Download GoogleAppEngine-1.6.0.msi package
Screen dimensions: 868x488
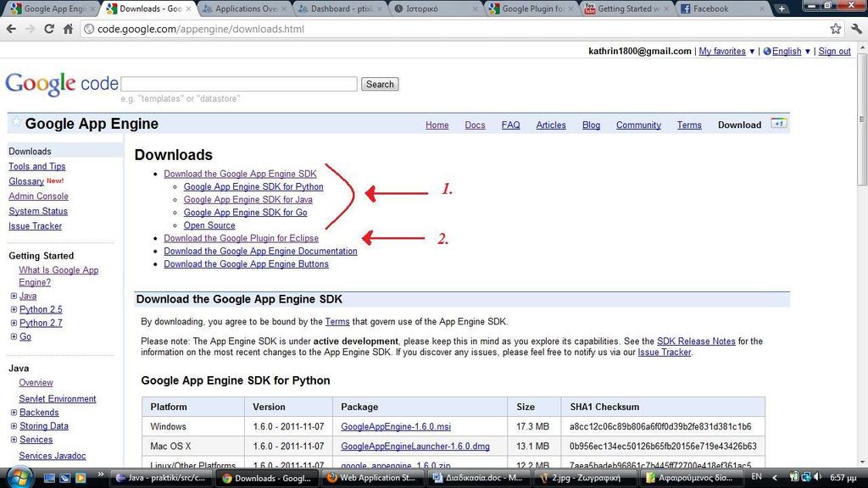tap(396, 427)
